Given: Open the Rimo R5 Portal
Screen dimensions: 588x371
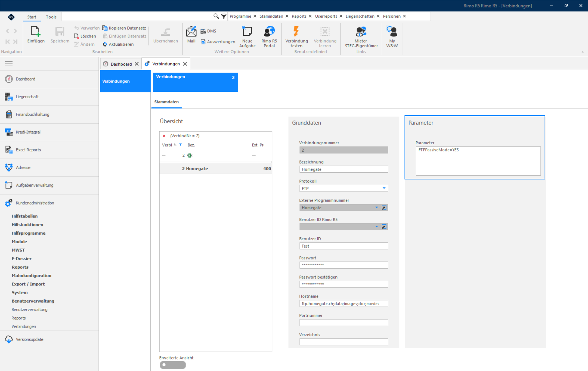Looking at the screenshot, I should point(269,37).
